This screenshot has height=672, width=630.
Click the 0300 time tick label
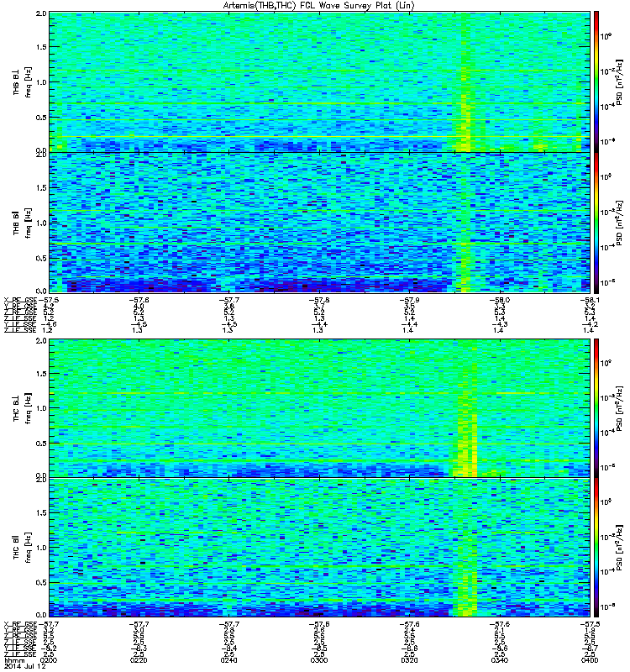tap(319, 660)
